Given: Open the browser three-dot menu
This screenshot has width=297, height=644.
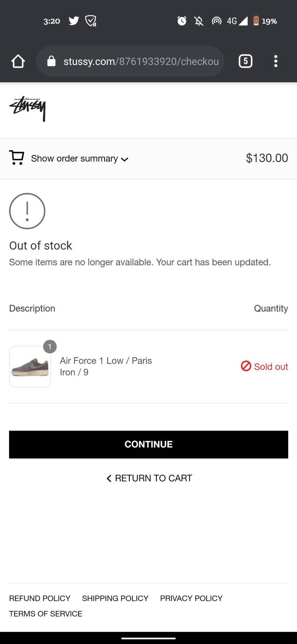Looking at the screenshot, I should coord(276,61).
